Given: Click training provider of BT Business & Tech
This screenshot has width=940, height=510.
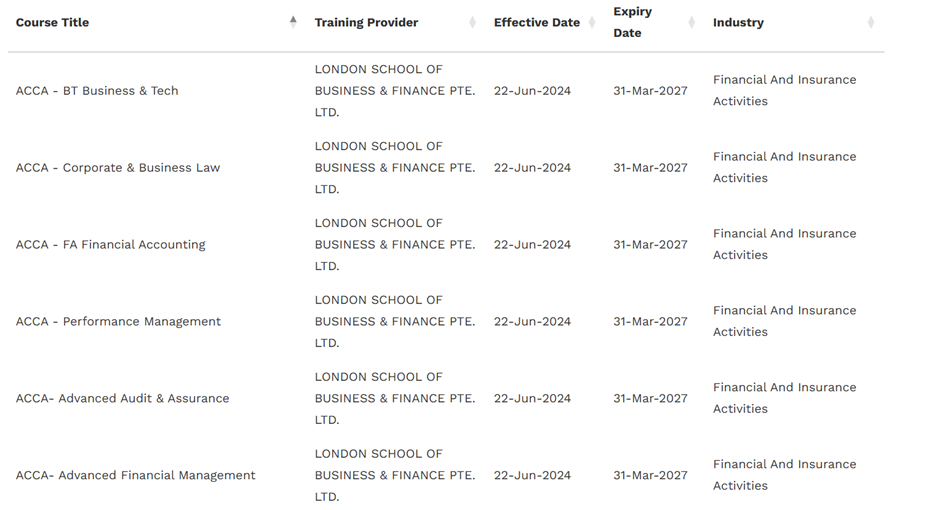Looking at the screenshot, I should click(x=394, y=91).
